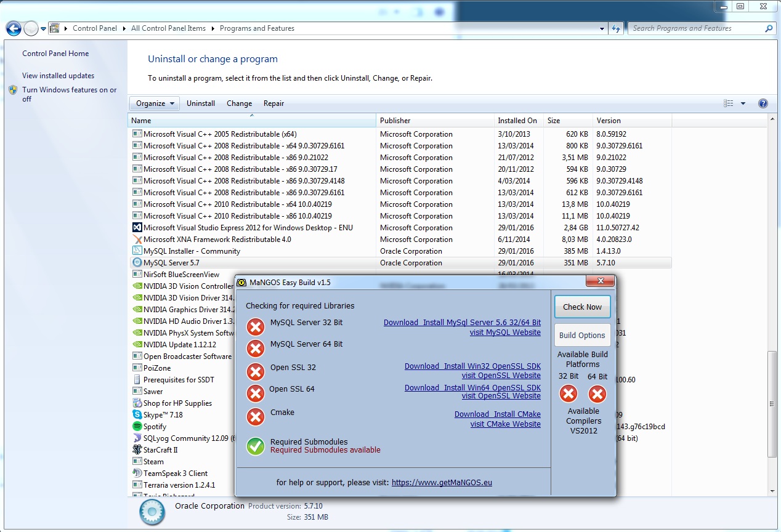Viewport: 781px width, 532px height.
Task: Click Repair in the toolbar
Action: click(x=273, y=103)
